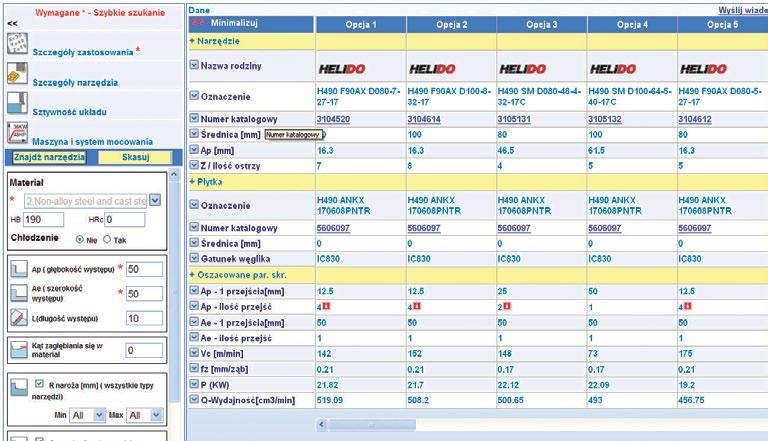Open R naroża Max dropdown
768x441 pixels.
click(x=156, y=415)
